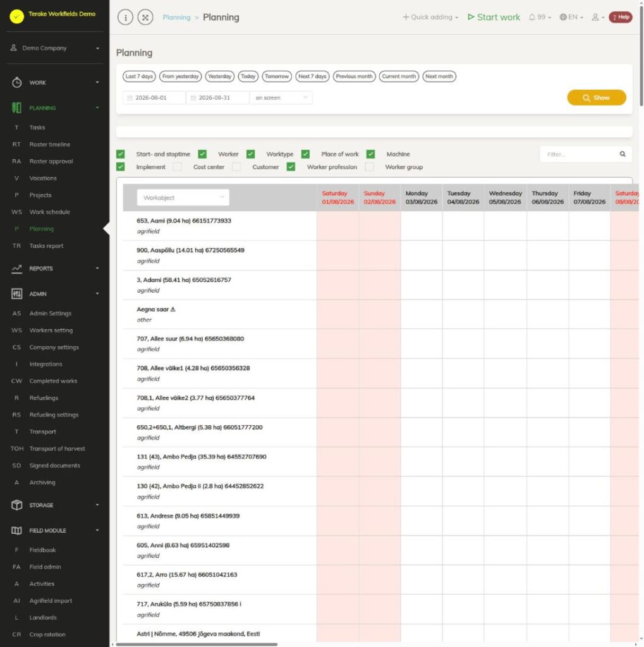This screenshot has width=644, height=647.
Task: Collapse the FIELD MODULE section arrow
Action: click(97, 531)
